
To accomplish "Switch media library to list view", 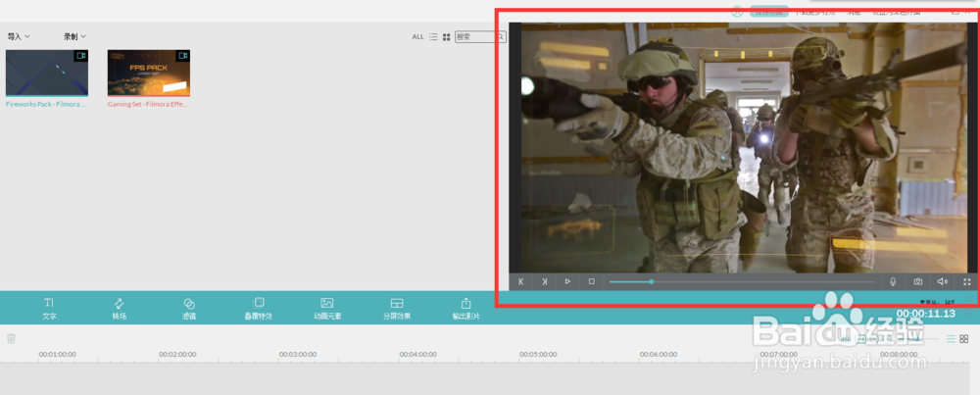I will coord(433,37).
